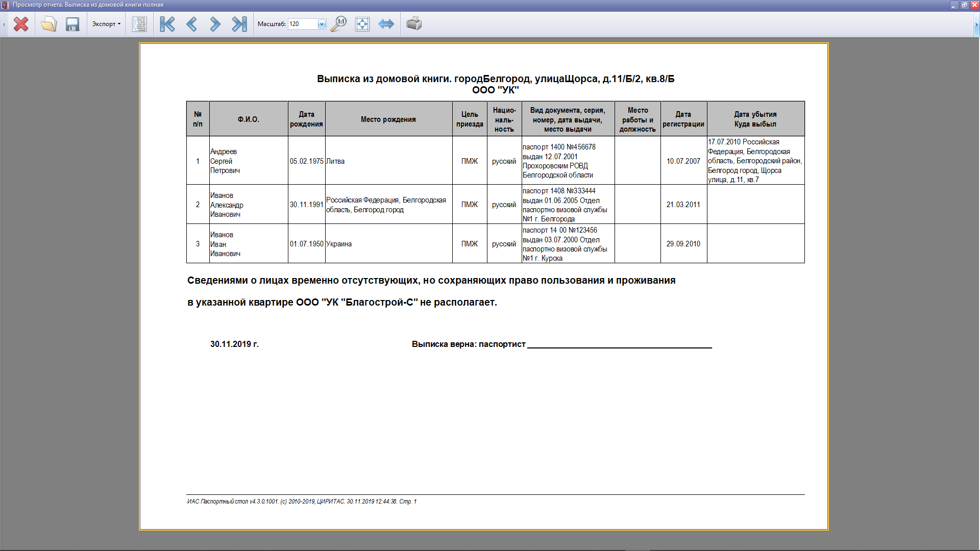980x551 pixels.
Task: Click birth date 01.07.1950
Action: 307,244
